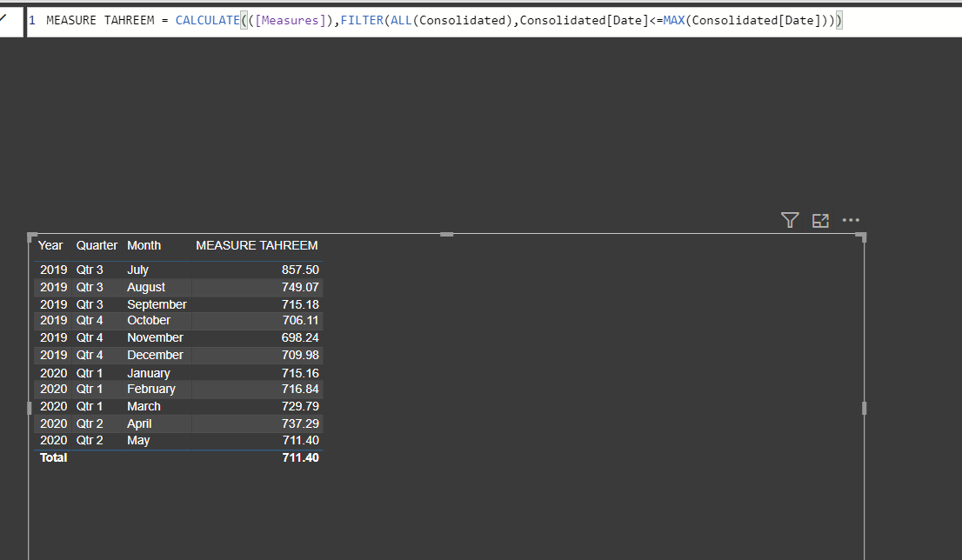Click the [Measures] reference in formula
The width and height of the screenshot is (962, 560).
coord(291,20)
